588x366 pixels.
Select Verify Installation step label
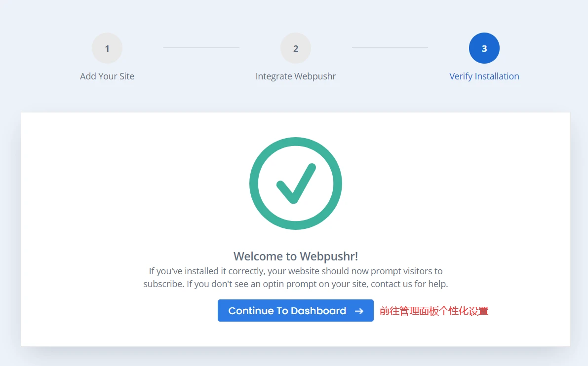coord(484,76)
